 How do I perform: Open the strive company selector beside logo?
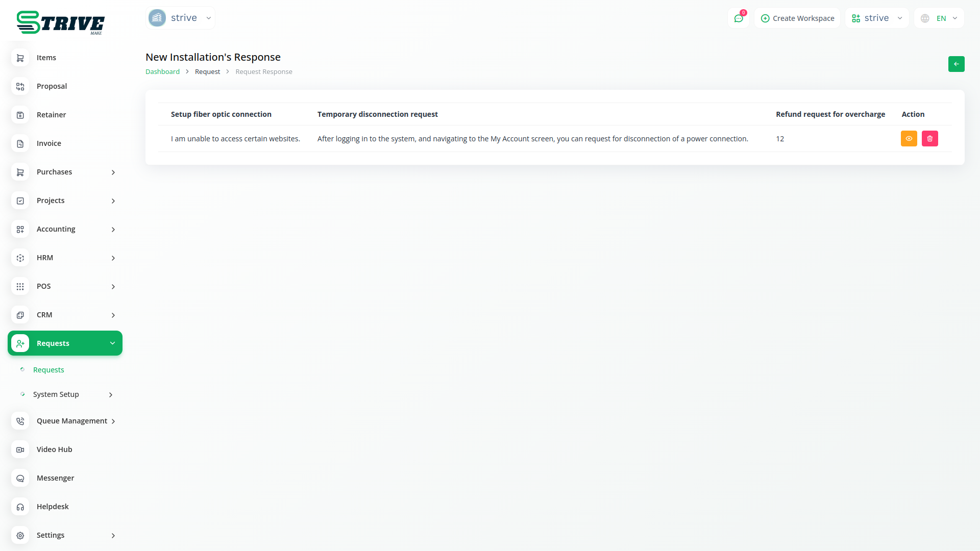pos(180,18)
